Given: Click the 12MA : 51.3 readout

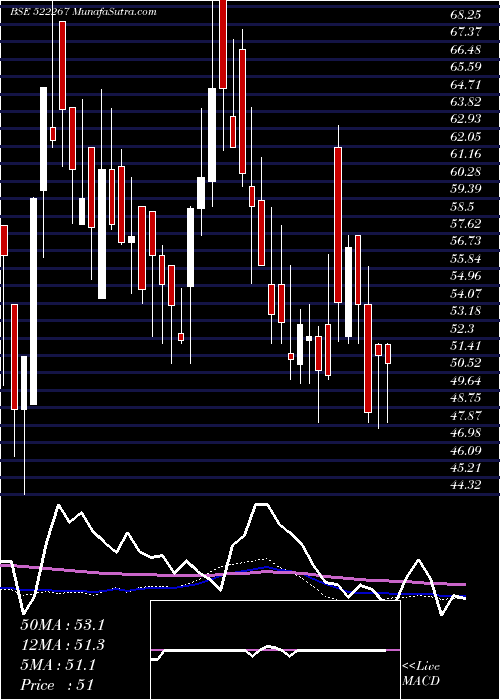Looking at the screenshot, I should [62, 645].
